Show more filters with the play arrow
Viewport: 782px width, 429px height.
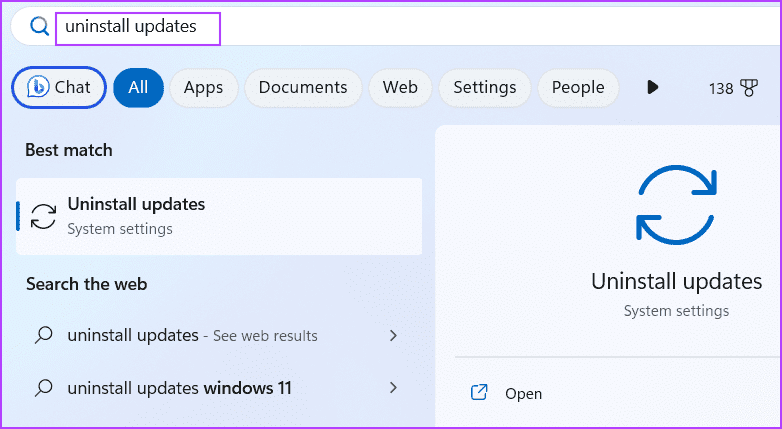click(x=652, y=88)
